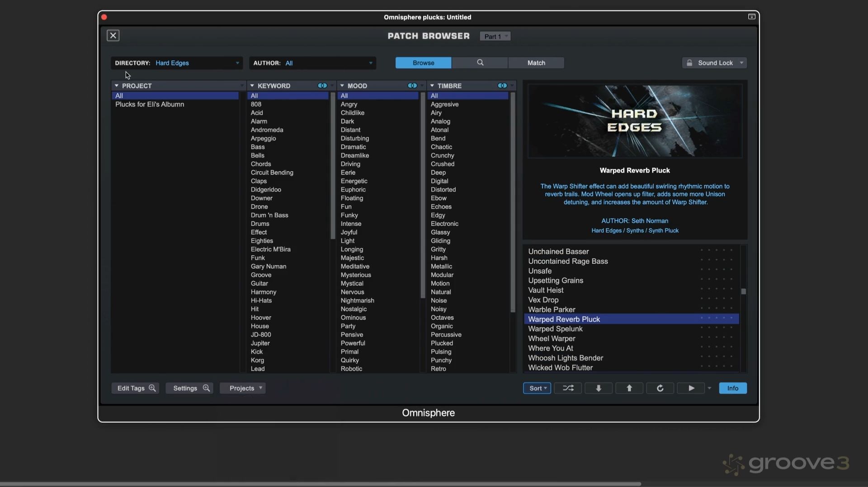868x487 pixels.
Task: Click the window icon in the title bar corner
Action: (x=752, y=17)
